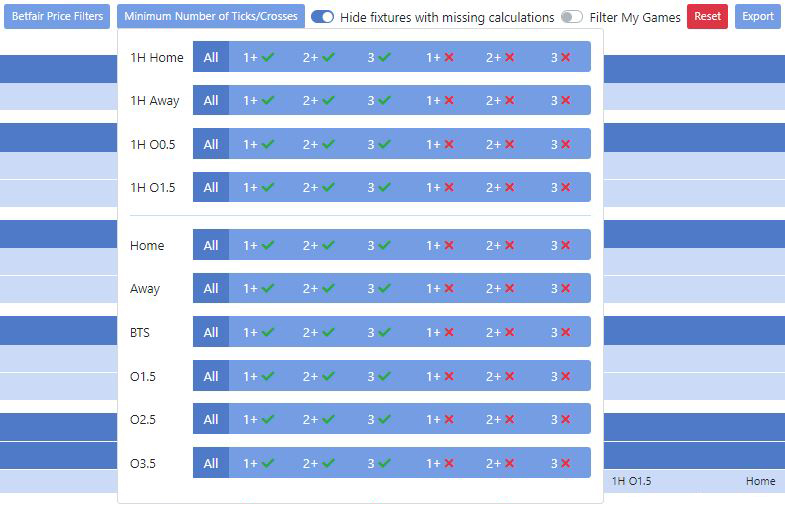This screenshot has width=785, height=511.
Task: Click the red Reset button
Action: (x=707, y=17)
